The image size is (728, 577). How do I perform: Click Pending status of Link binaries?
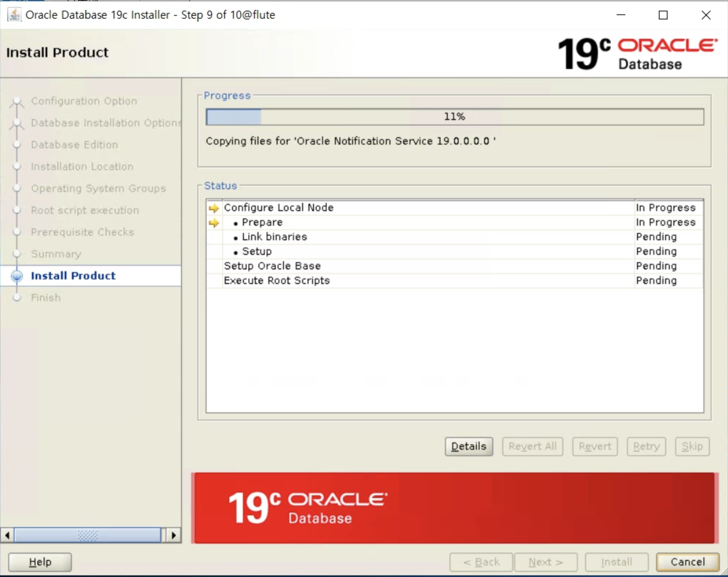tap(656, 237)
